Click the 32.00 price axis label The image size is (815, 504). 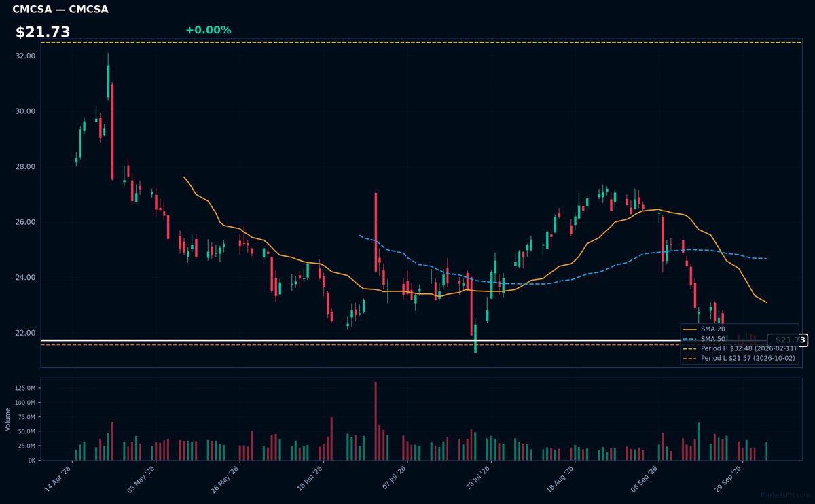(25, 56)
